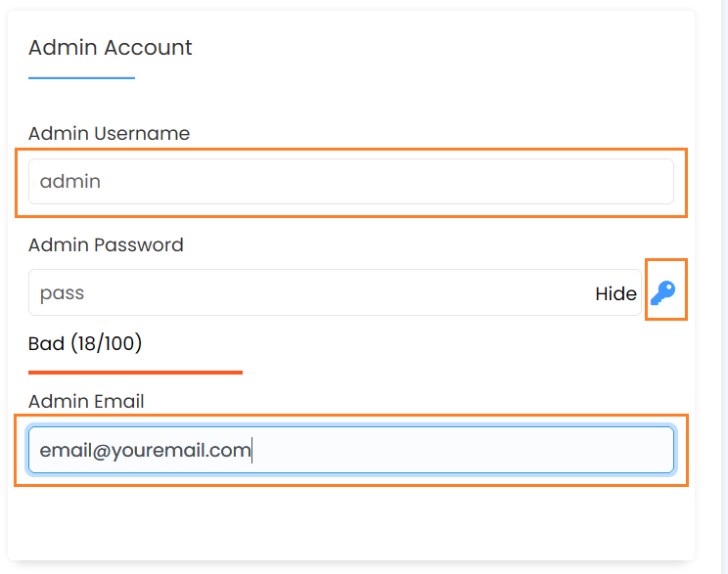Click the word admin in the username box
The height and width of the screenshot is (574, 728).
pyautogui.click(x=70, y=182)
